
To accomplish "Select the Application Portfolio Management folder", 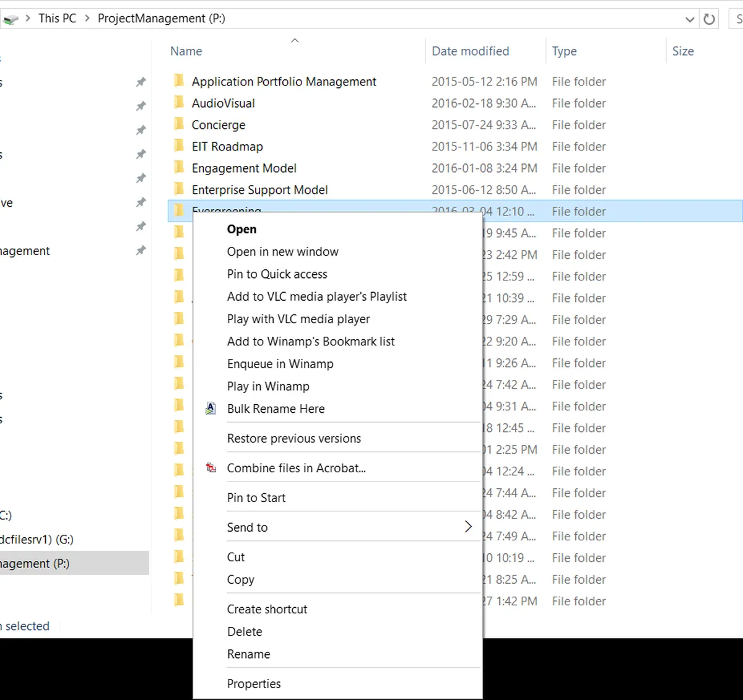I will (x=284, y=82).
